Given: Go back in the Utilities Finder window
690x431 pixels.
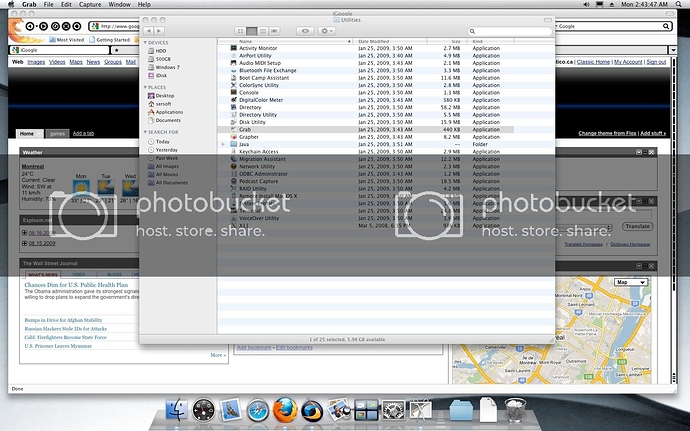Looking at the screenshot, I should (x=148, y=31).
